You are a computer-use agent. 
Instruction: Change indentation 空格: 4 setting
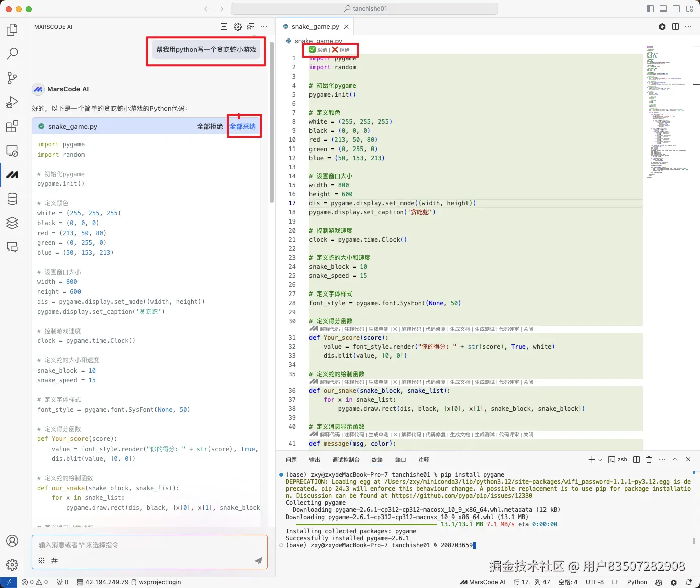tap(568, 582)
